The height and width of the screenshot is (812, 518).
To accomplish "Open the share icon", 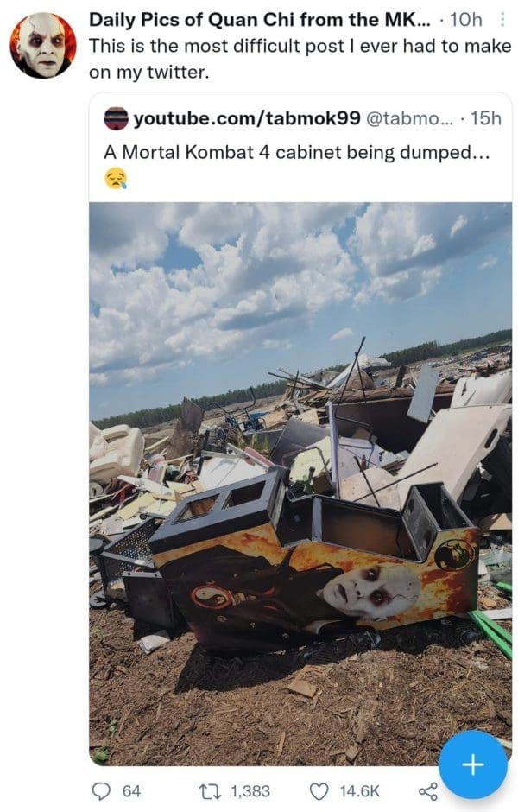I will (428, 791).
